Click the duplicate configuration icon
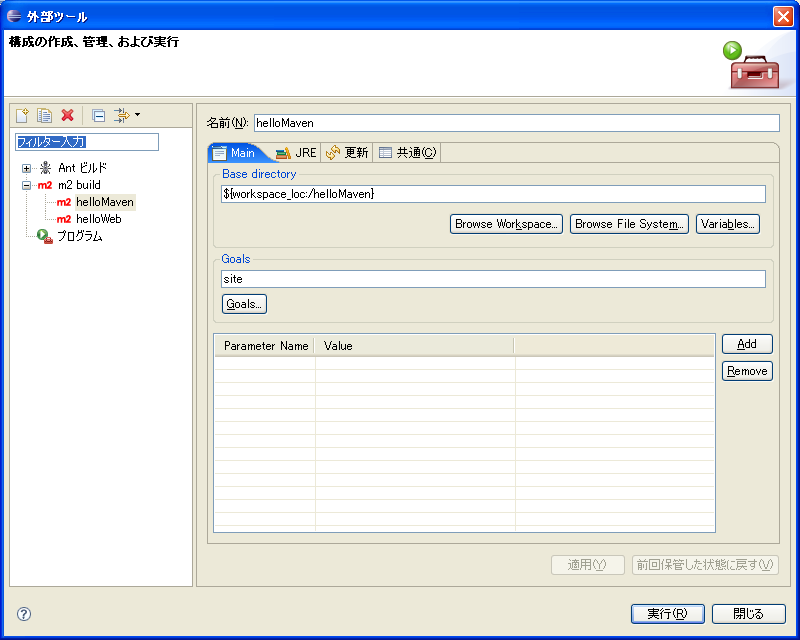This screenshot has height=640, width=800. coord(44,116)
